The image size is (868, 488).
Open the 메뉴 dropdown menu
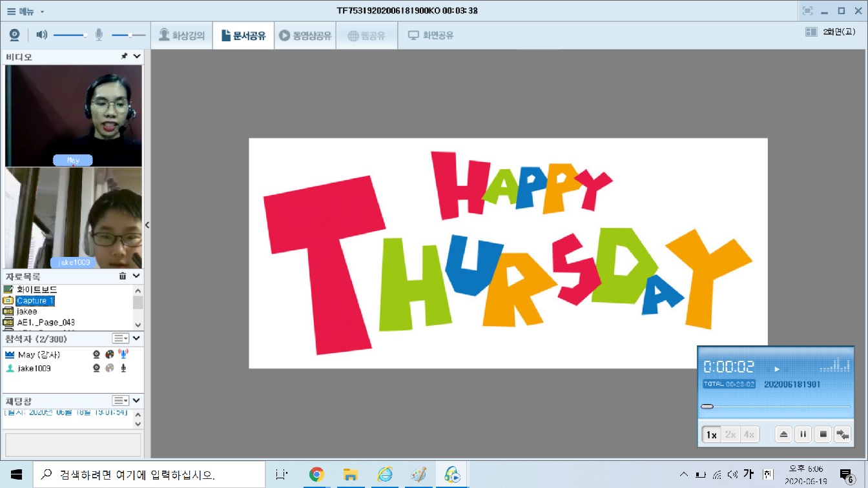click(26, 11)
